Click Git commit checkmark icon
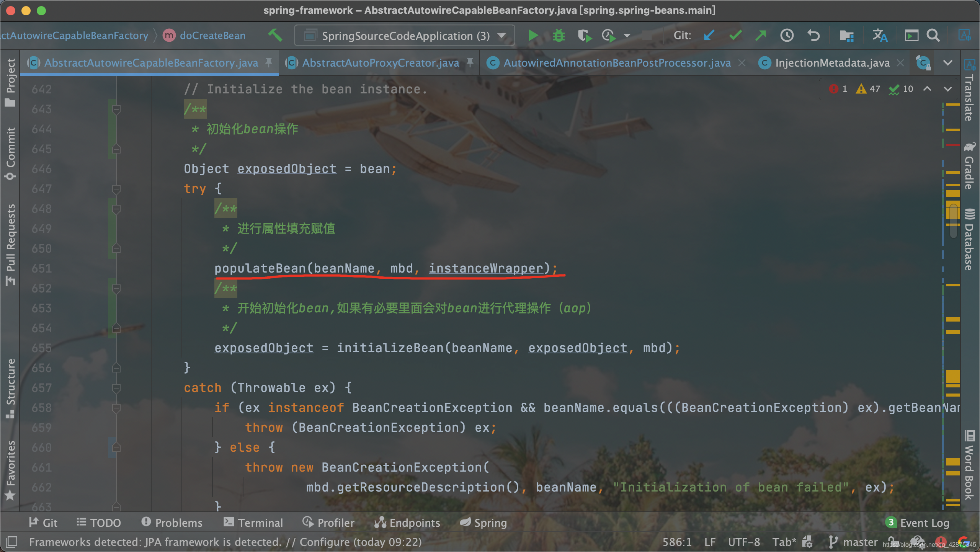Screen dimensions: 980x552 pos(735,36)
